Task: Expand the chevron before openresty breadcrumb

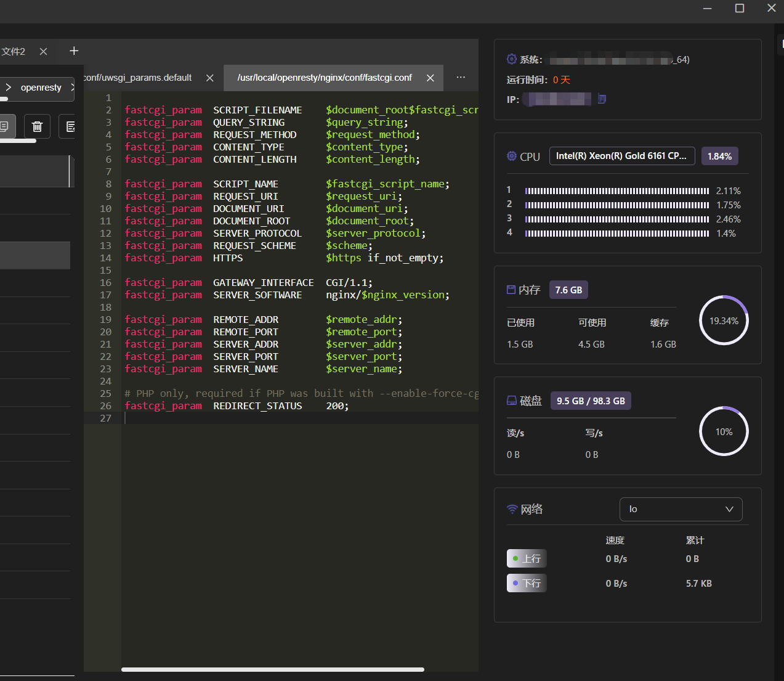Action: point(8,88)
